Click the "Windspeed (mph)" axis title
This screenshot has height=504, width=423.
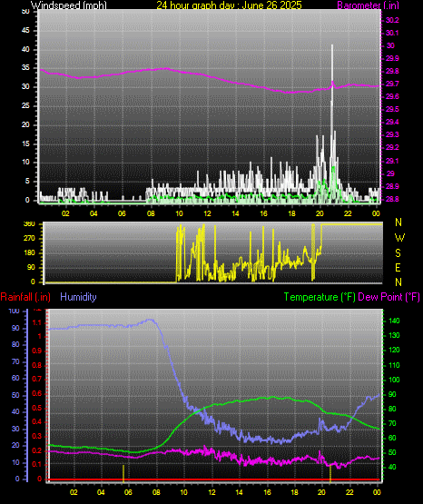click(x=69, y=5)
